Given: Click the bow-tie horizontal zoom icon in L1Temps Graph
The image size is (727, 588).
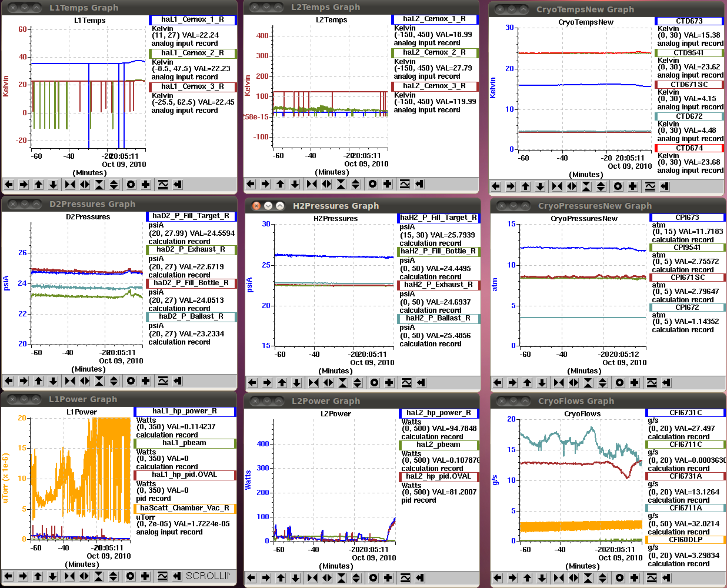Looking at the screenshot, I should click(x=70, y=185).
